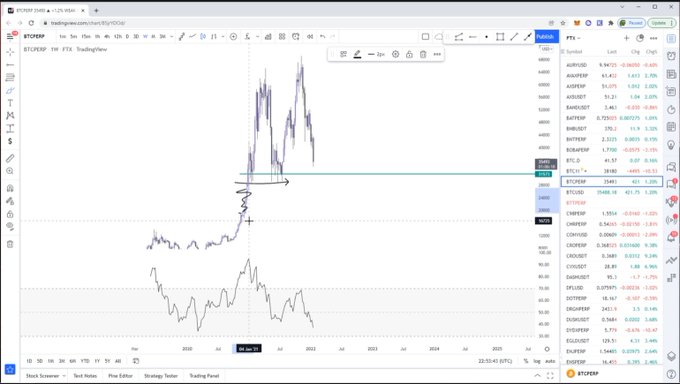This screenshot has height=384, width=680.
Task: Select the crosshair cursor tool
Action: (10, 52)
